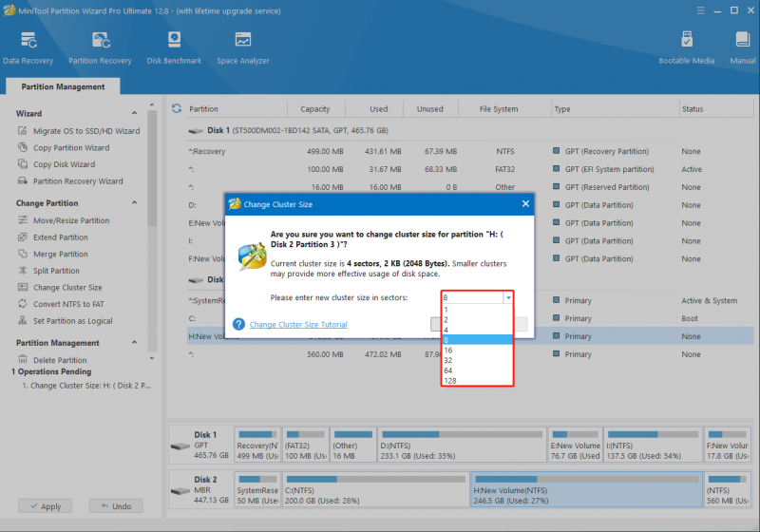This screenshot has width=760, height=532.
Task: Collapse the Wizard section
Action: pos(134,113)
